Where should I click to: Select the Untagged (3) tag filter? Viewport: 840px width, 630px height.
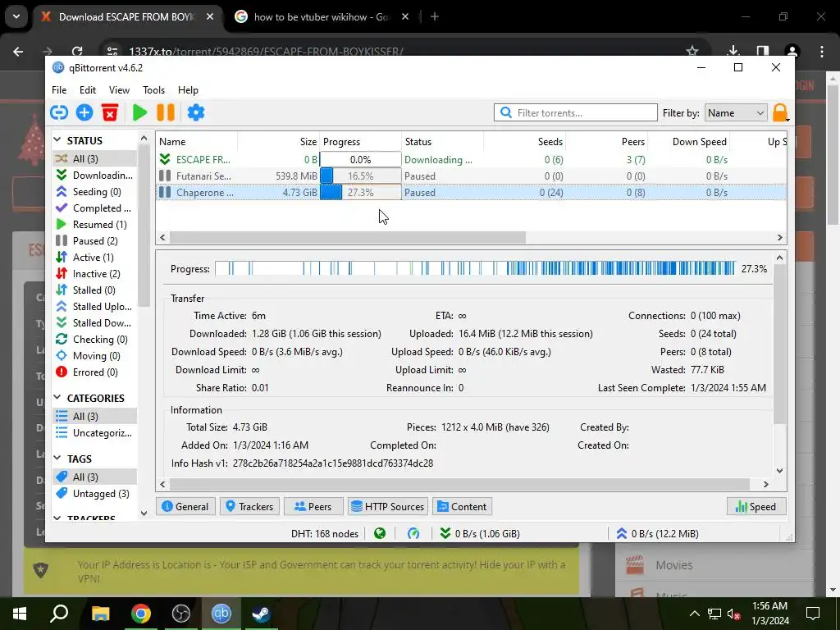coord(95,493)
